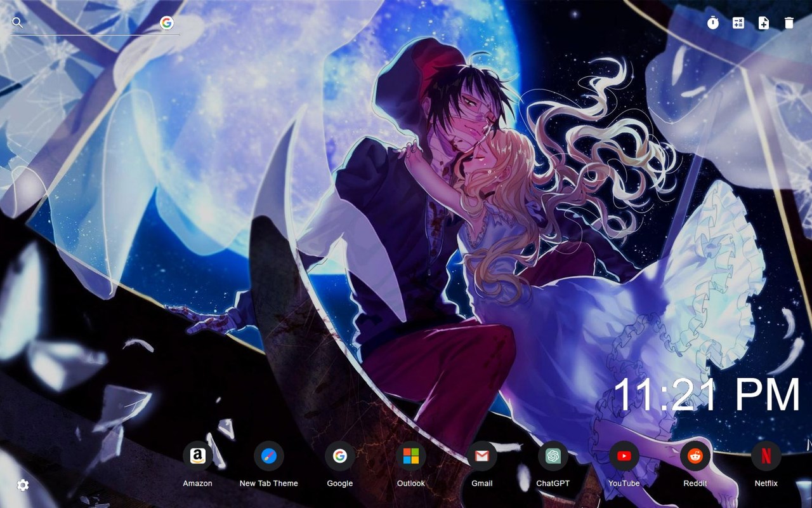Click the Reddit label text
812x508 pixels.
tap(695, 483)
